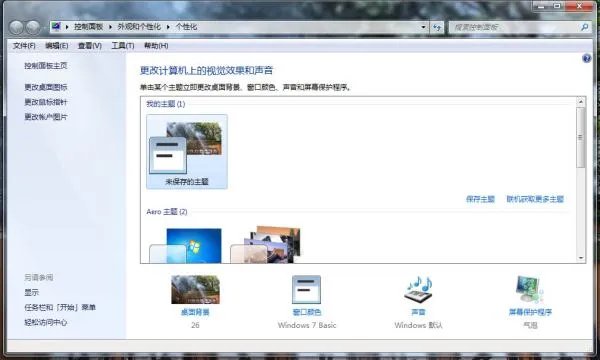600x360 pixels.
Task: Maximize the Personalization window
Action: point(557,6)
